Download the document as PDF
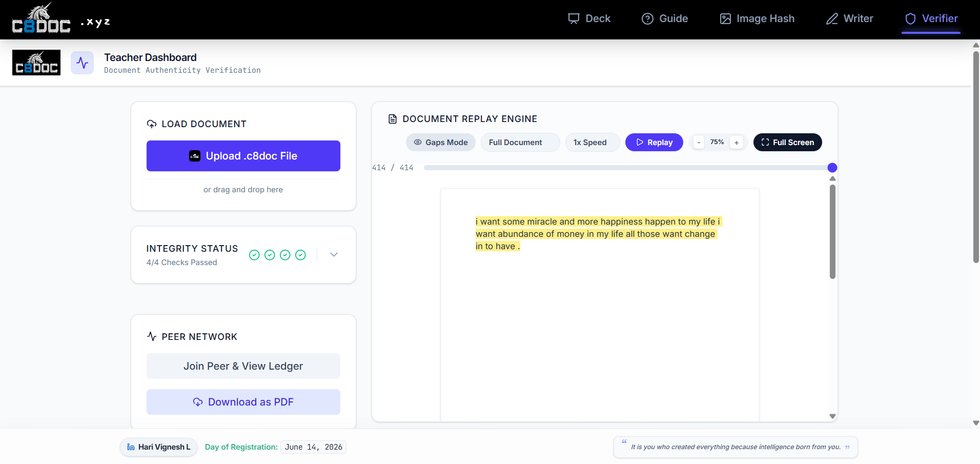This screenshot has width=980, height=464. pyautogui.click(x=243, y=402)
